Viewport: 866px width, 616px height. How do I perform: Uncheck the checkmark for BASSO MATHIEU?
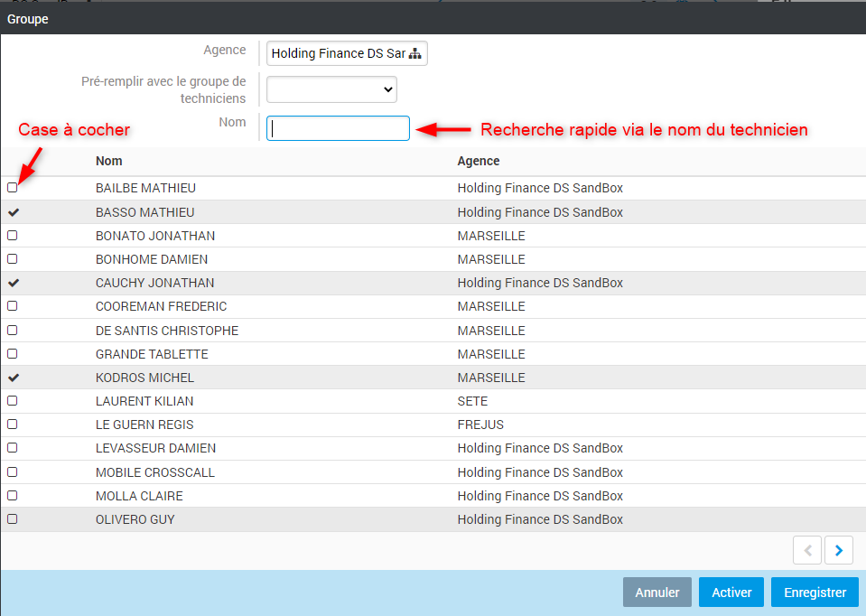pyautogui.click(x=13, y=212)
